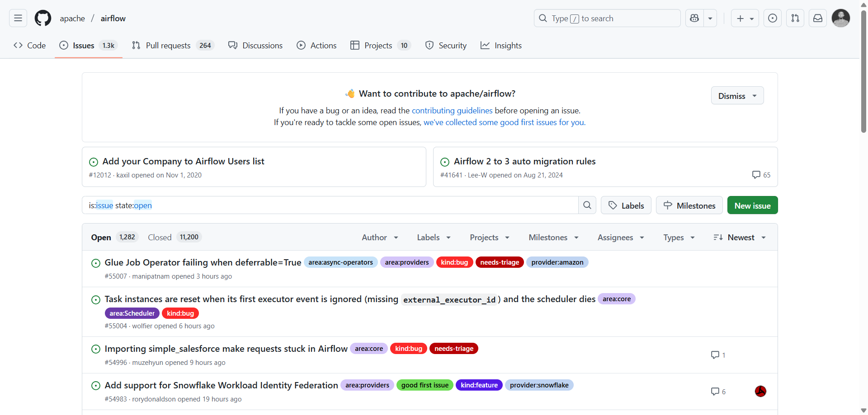
Task: Filter by good first issue label
Action: [425, 385]
